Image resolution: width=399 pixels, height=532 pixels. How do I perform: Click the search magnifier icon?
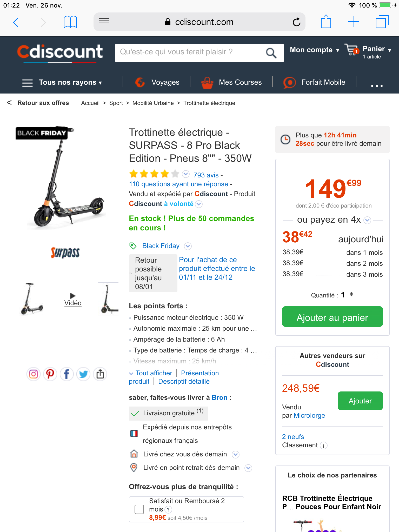(x=271, y=53)
